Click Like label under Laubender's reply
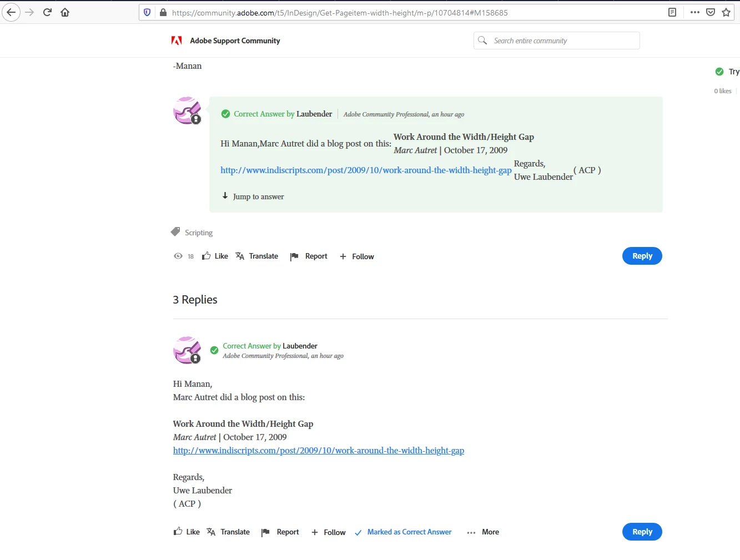This screenshot has height=560, width=740. [x=193, y=532]
